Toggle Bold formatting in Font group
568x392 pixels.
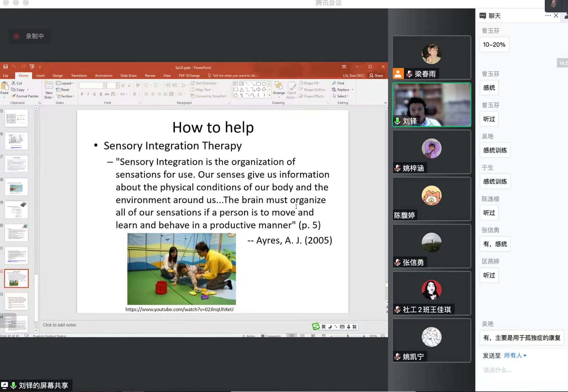click(x=82, y=94)
